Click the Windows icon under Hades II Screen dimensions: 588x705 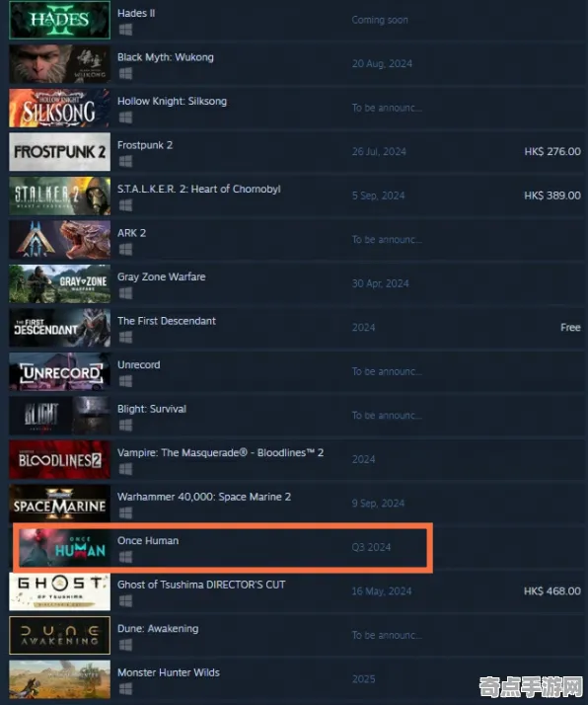click(125, 30)
